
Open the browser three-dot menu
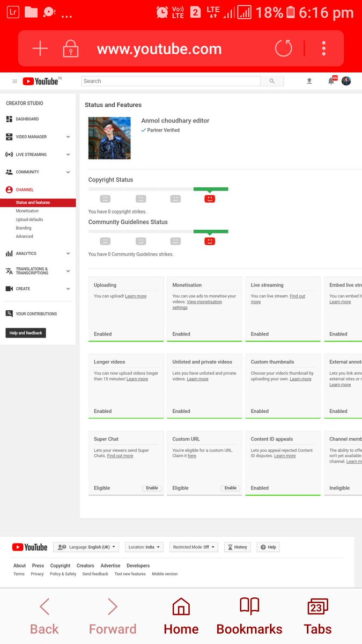tap(324, 49)
